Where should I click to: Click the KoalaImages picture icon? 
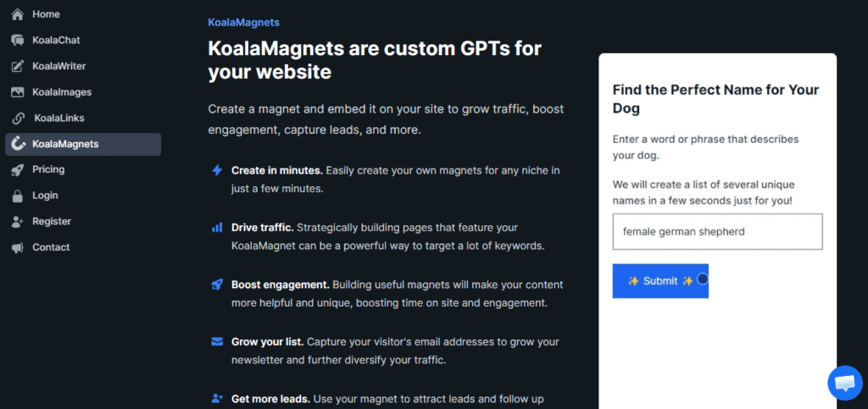17,92
